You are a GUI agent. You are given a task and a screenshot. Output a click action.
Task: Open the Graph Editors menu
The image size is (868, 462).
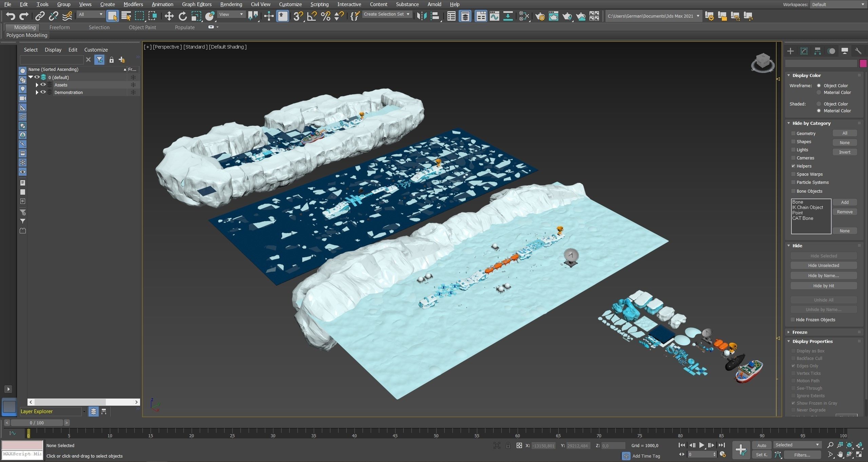197,4
